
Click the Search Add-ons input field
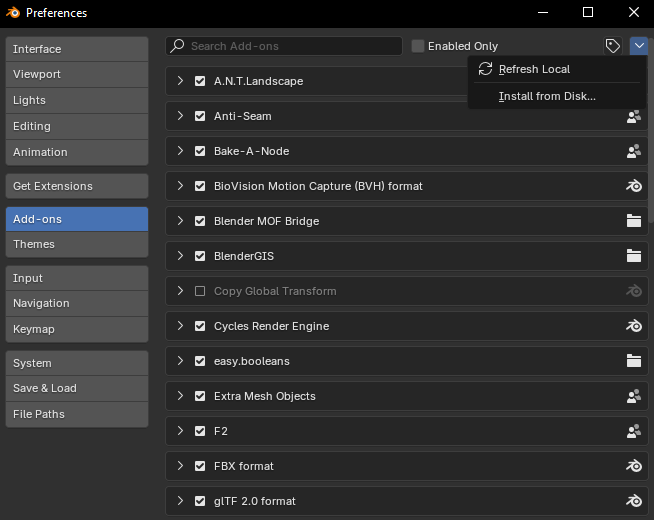[x=290, y=46]
